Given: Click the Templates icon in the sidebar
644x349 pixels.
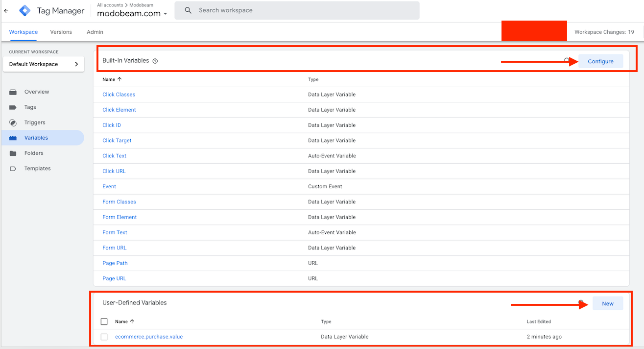Looking at the screenshot, I should [13, 169].
